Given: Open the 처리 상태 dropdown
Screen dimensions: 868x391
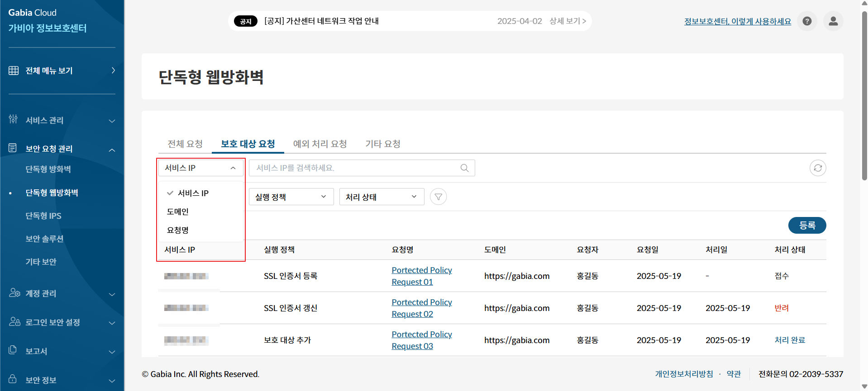Looking at the screenshot, I should [x=382, y=197].
